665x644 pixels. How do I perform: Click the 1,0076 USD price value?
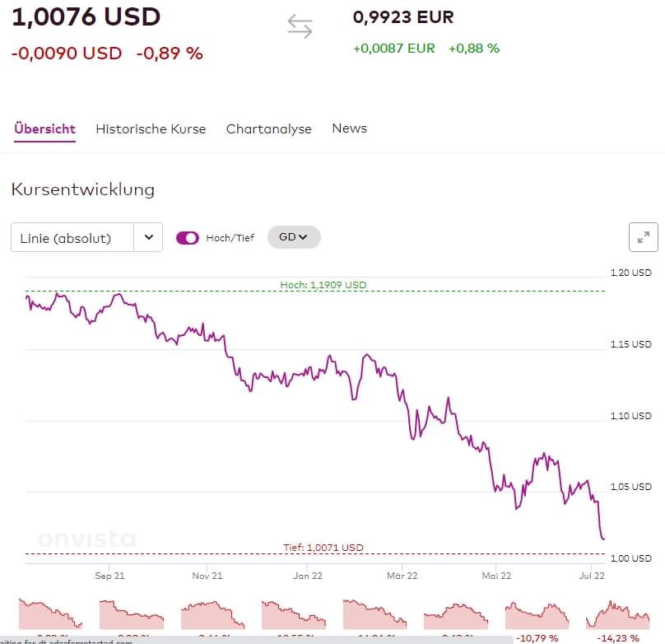click(86, 17)
